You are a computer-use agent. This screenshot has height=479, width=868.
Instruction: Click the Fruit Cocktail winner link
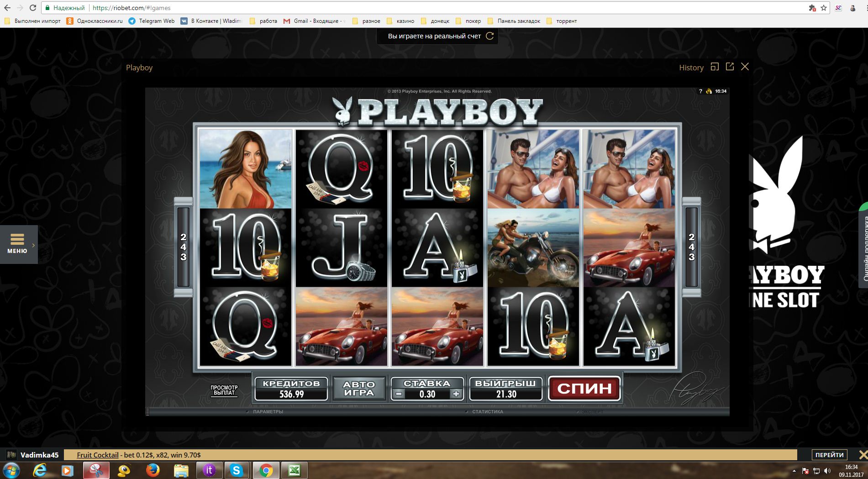[x=98, y=455]
